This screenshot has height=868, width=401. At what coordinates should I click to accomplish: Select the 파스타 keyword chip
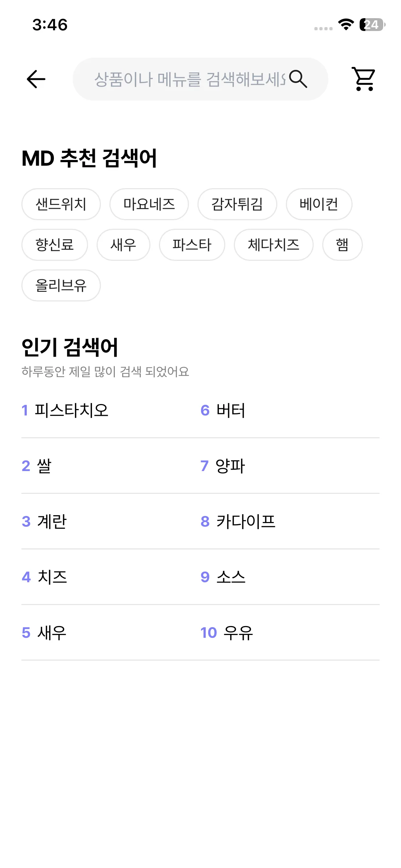[x=192, y=245]
